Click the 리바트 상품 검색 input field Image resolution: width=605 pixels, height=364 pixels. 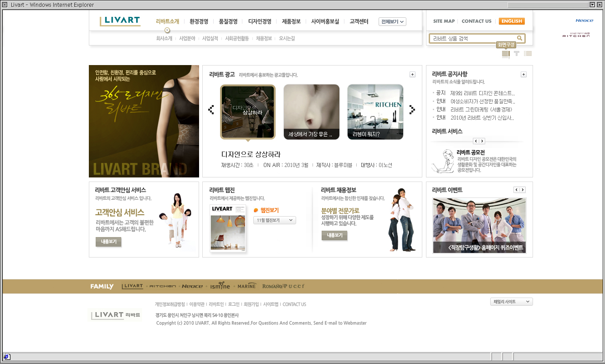(x=472, y=39)
